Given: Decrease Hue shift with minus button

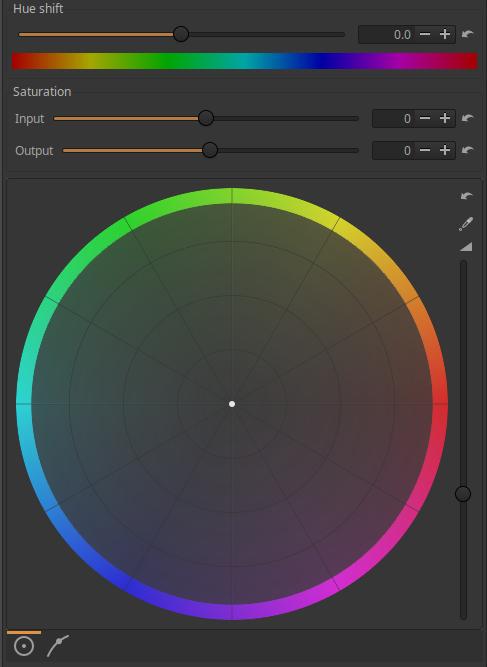Looking at the screenshot, I should tap(425, 34).
